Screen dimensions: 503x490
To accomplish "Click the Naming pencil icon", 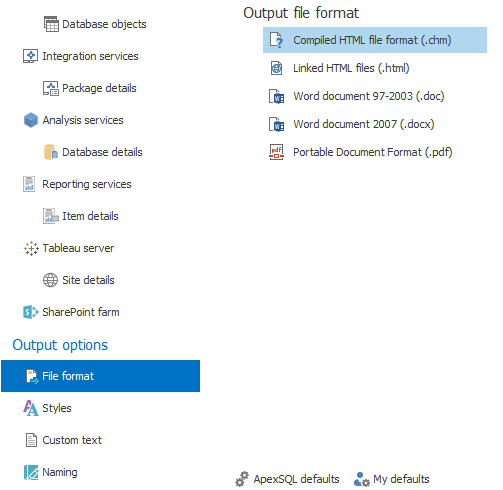I will [31, 472].
